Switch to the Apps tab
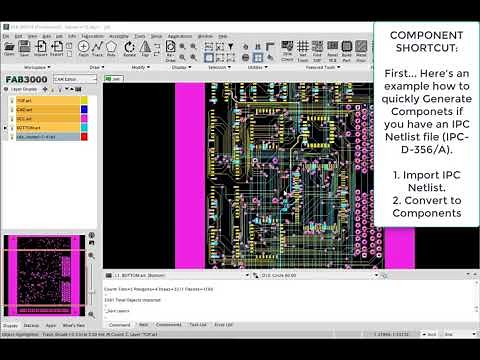The width and height of the screenshot is (480, 360). (x=51, y=325)
